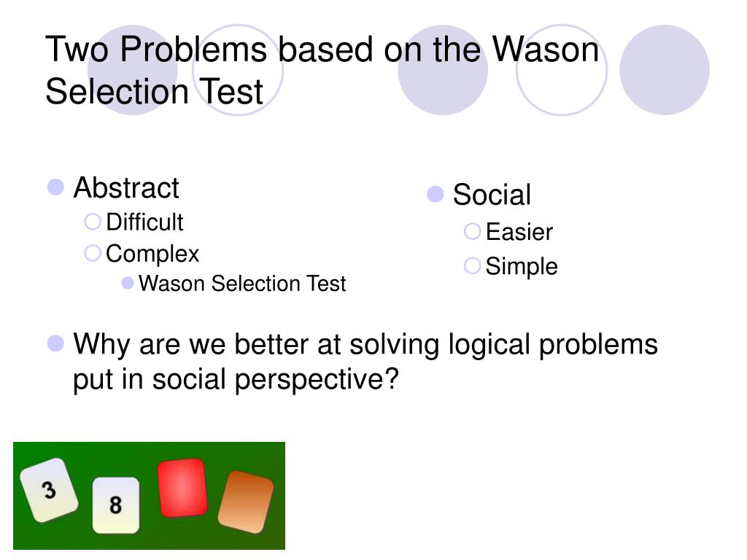Click the Wason Selection Test sub-item text
747x560 pixels.
(x=242, y=284)
